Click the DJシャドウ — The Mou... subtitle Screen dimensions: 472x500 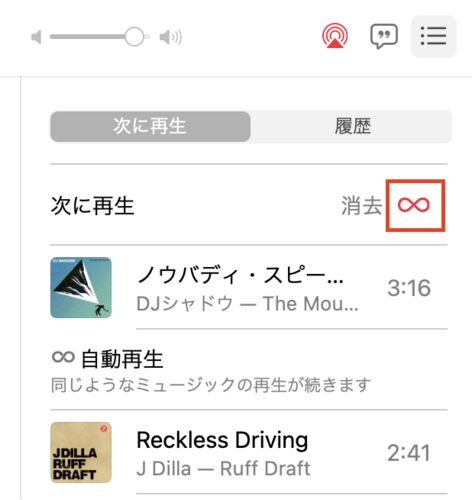tap(248, 304)
